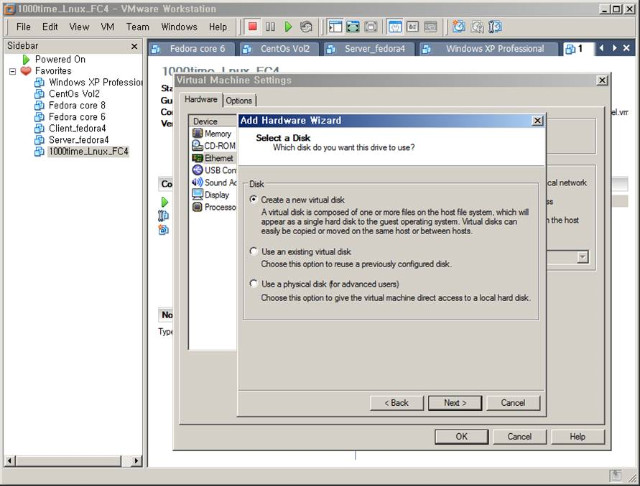Viewport: 640px width, 486px height.
Task: Click the appliance view toolbar icon
Action: click(x=430, y=27)
